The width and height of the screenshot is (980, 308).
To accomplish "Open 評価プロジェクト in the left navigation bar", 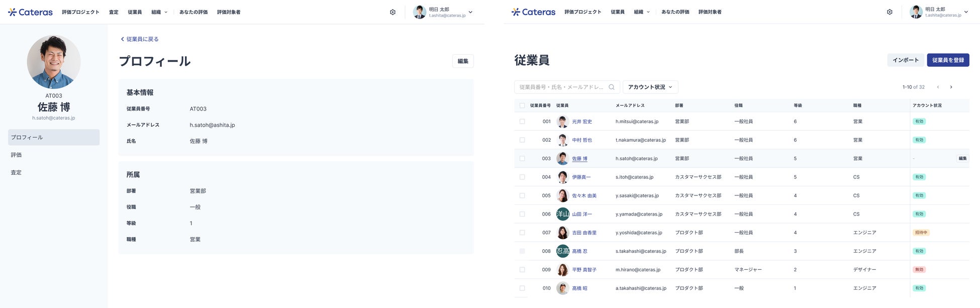I will coord(80,12).
